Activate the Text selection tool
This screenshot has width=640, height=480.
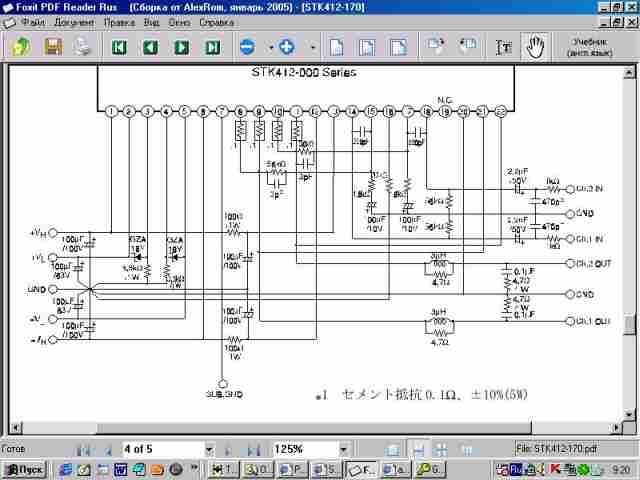[505, 47]
